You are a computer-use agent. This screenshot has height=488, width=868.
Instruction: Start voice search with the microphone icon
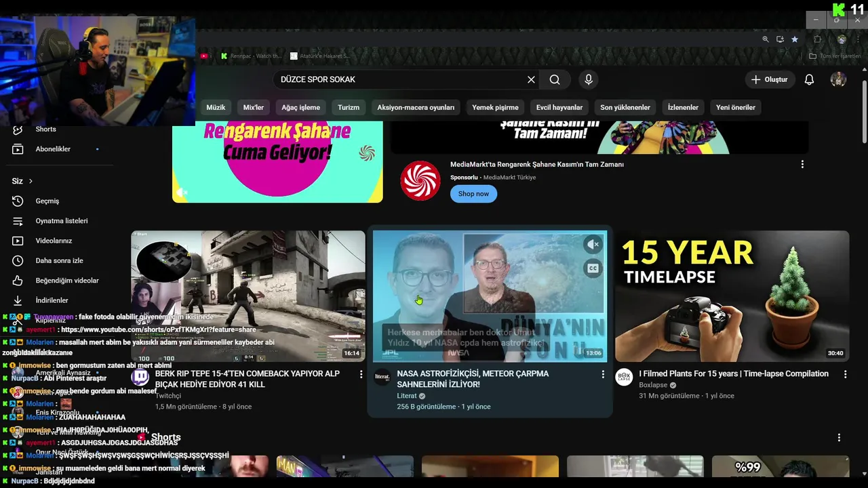589,79
